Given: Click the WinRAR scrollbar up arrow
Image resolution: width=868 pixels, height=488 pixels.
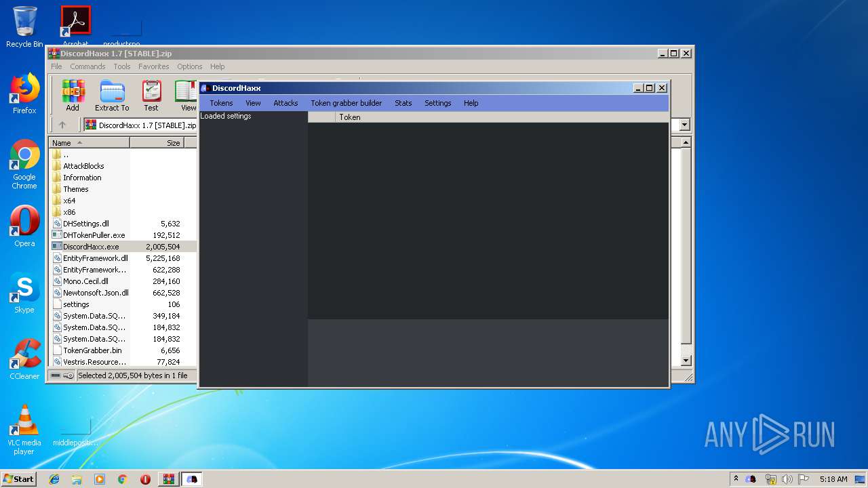Looking at the screenshot, I should tap(686, 143).
